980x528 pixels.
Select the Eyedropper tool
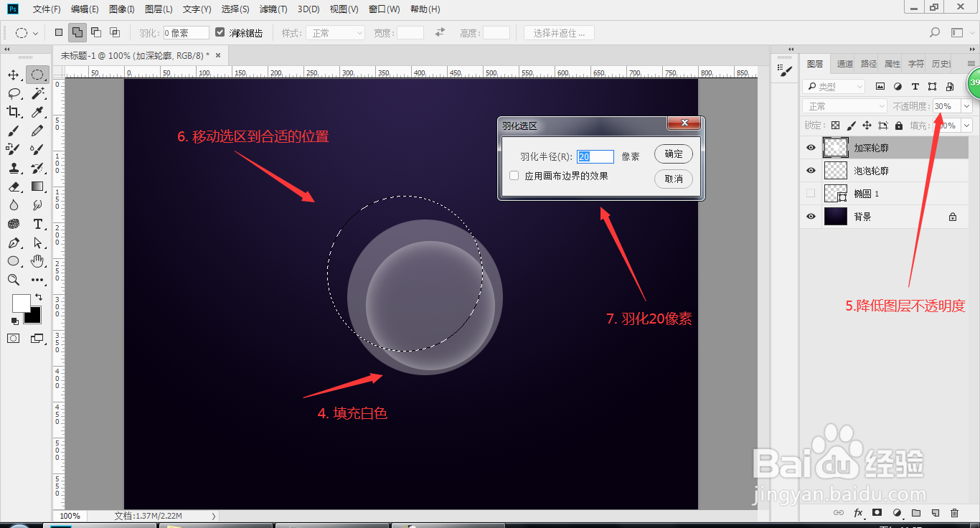click(37, 112)
